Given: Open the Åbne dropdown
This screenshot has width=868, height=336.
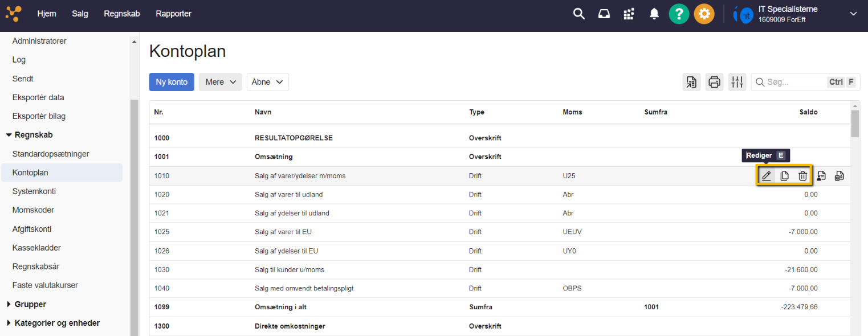Looking at the screenshot, I should point(267,82).
